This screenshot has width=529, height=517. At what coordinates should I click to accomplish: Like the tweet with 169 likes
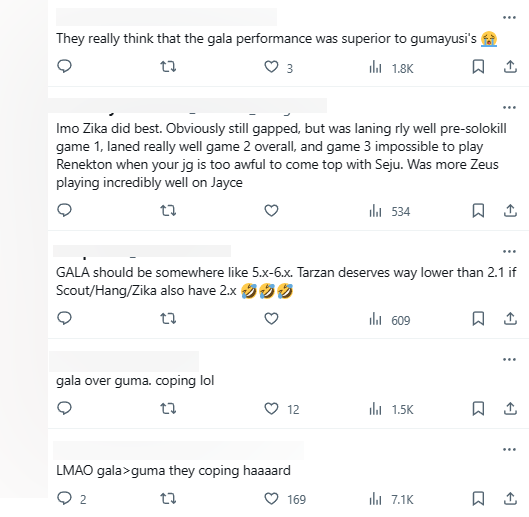coord(271,498)
